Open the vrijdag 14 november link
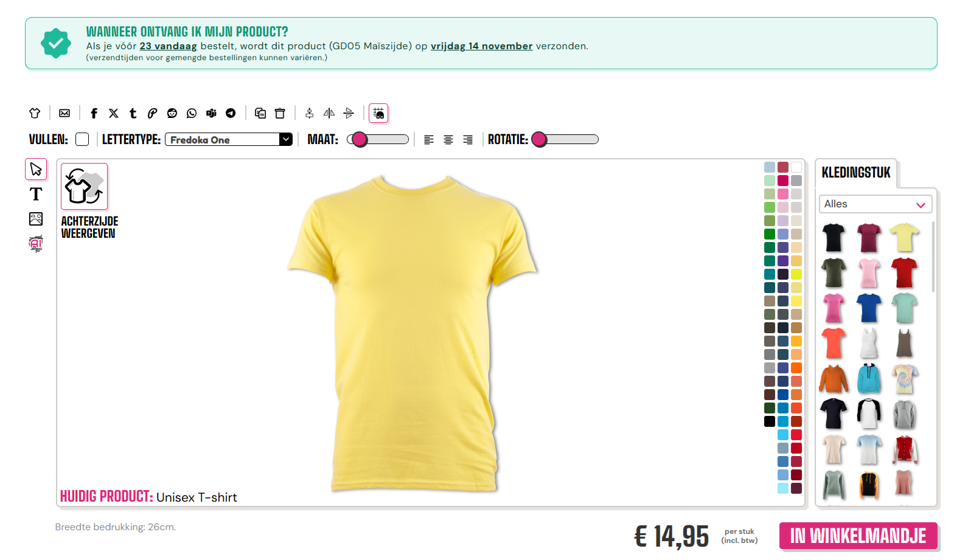This screenshot has height=560, width=960. [482, 46]
